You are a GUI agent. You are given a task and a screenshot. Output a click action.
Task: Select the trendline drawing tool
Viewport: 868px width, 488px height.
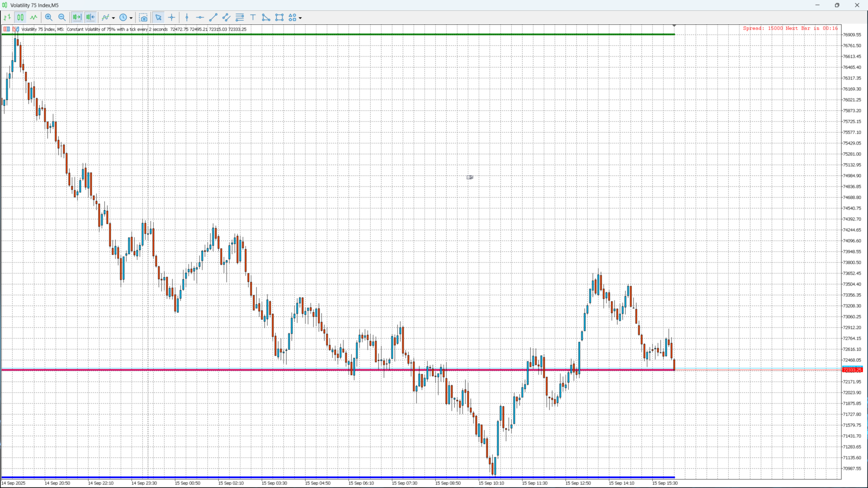[213, 18]
